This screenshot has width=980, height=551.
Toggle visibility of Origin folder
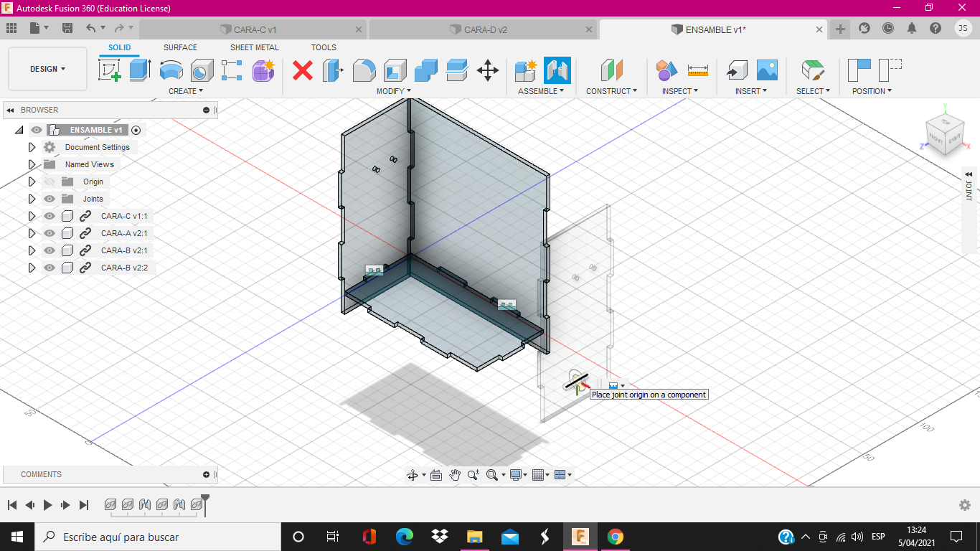(50, 182)
